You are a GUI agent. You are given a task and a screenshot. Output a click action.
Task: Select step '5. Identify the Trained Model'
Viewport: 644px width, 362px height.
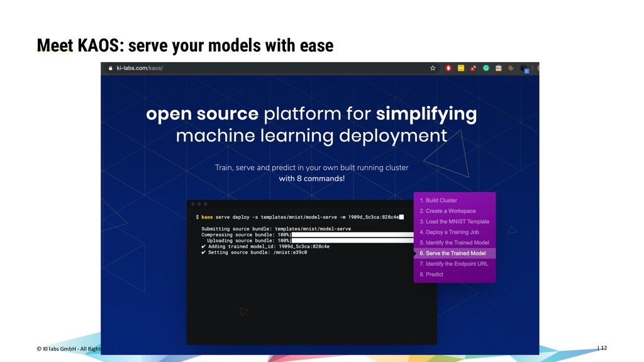454,243
